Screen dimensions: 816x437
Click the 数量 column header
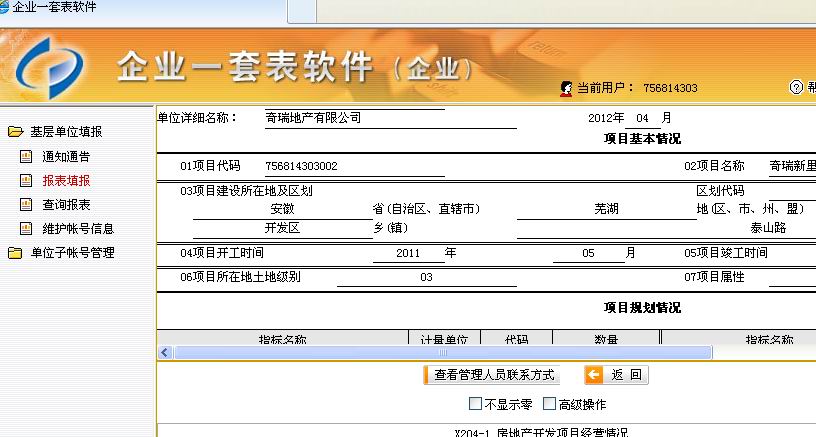pos(606,339)
